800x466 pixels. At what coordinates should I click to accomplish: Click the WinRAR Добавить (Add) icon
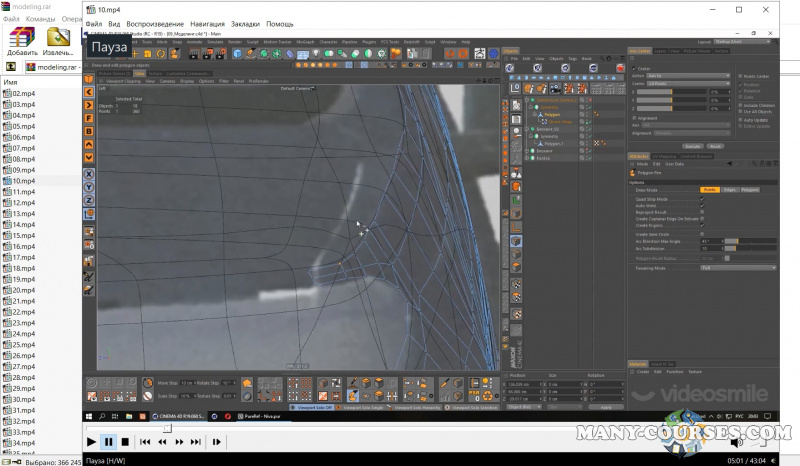22,37
